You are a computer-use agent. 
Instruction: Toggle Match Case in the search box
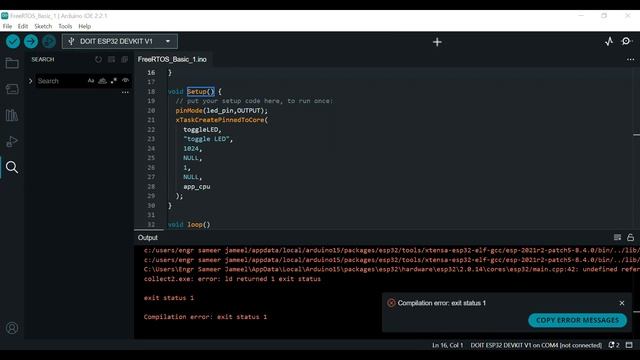point(91,81)
